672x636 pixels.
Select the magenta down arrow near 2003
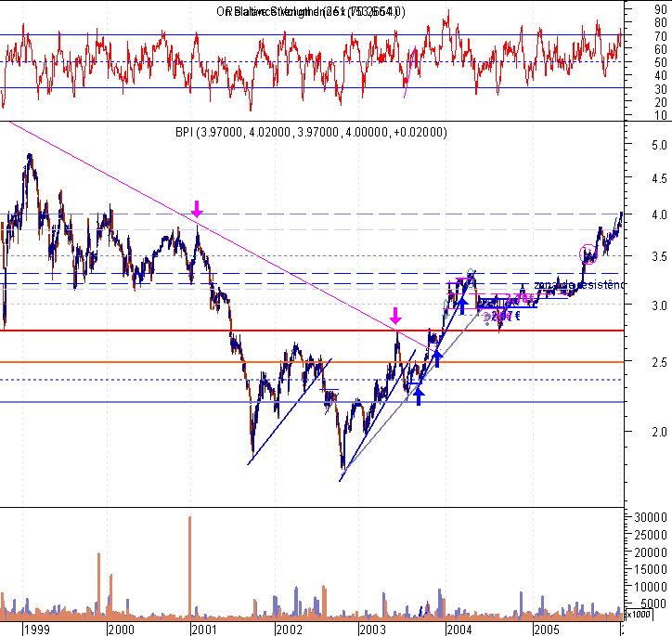[x=395, y=316]
